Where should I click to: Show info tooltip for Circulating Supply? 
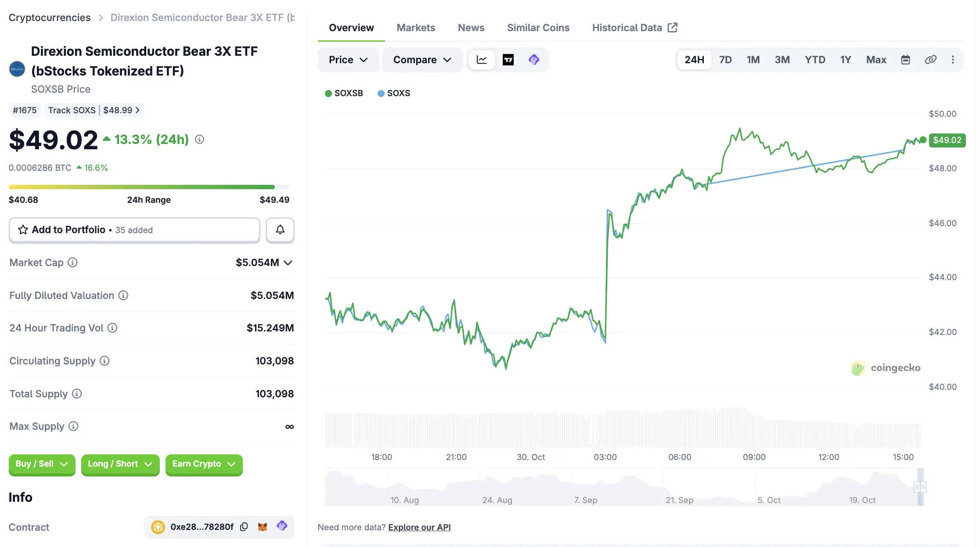(104, 361)
